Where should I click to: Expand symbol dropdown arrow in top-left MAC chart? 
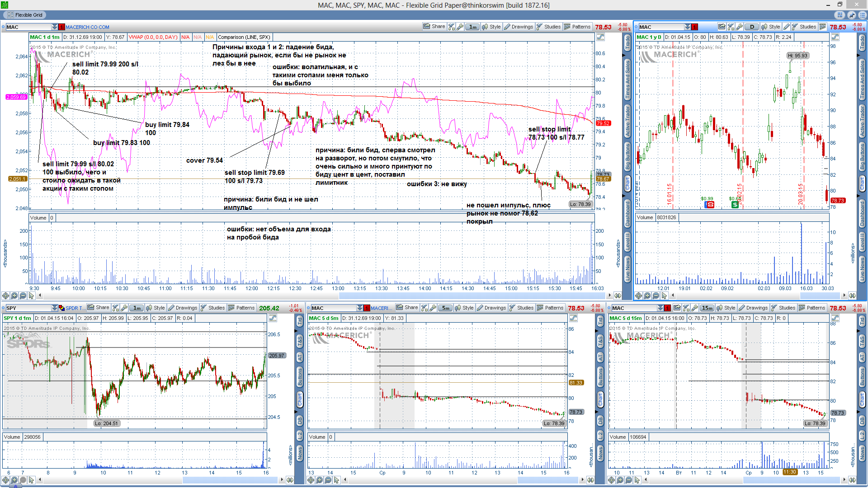[x=55, y=27]
